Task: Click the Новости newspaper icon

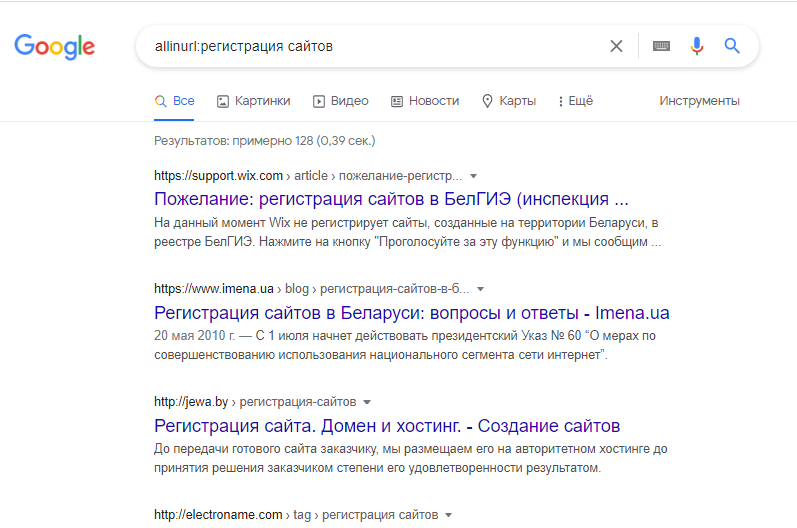Action: (x=397, y=102)
